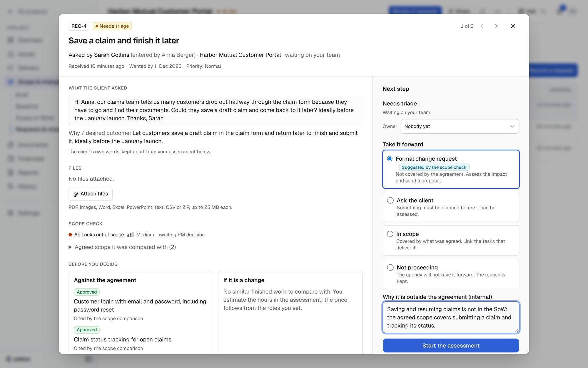Click the client's quoted message box
Image resolution: width=588 pixels, height=368 pixels.
click(216, 110)
